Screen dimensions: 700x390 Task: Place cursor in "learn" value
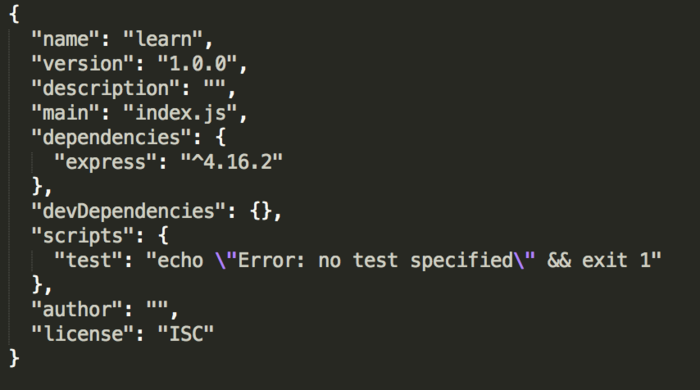[163, 39]
